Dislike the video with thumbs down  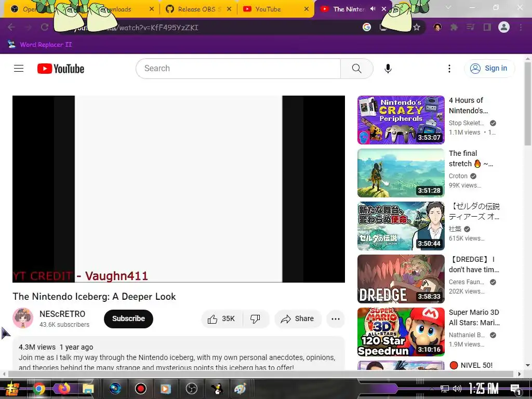pyautogui.click(x=256, y=319)
